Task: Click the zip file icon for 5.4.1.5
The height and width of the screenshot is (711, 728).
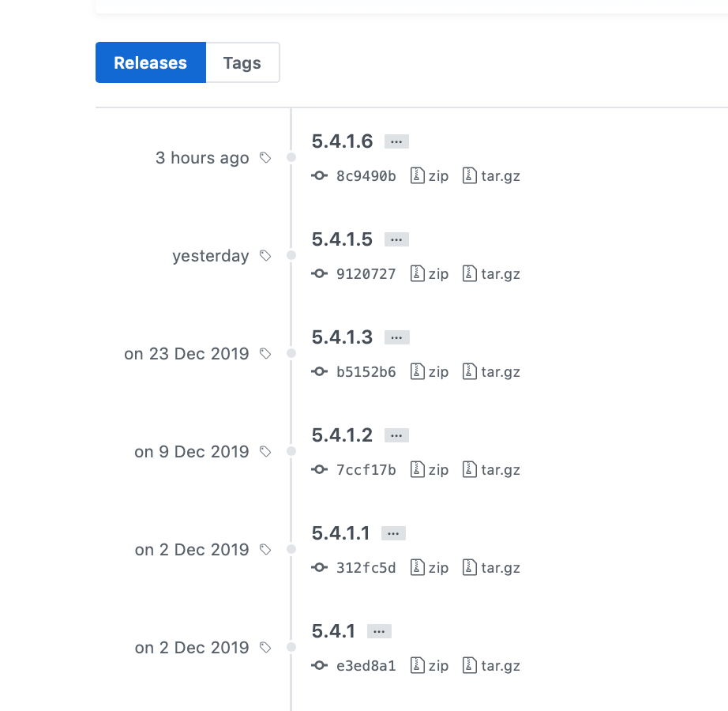Action: 418,273
